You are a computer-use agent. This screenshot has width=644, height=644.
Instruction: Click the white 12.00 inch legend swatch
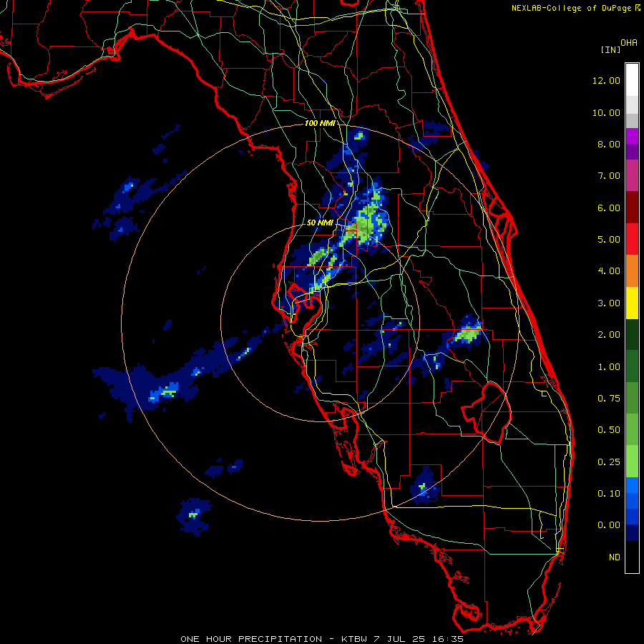tap(632, 80)
